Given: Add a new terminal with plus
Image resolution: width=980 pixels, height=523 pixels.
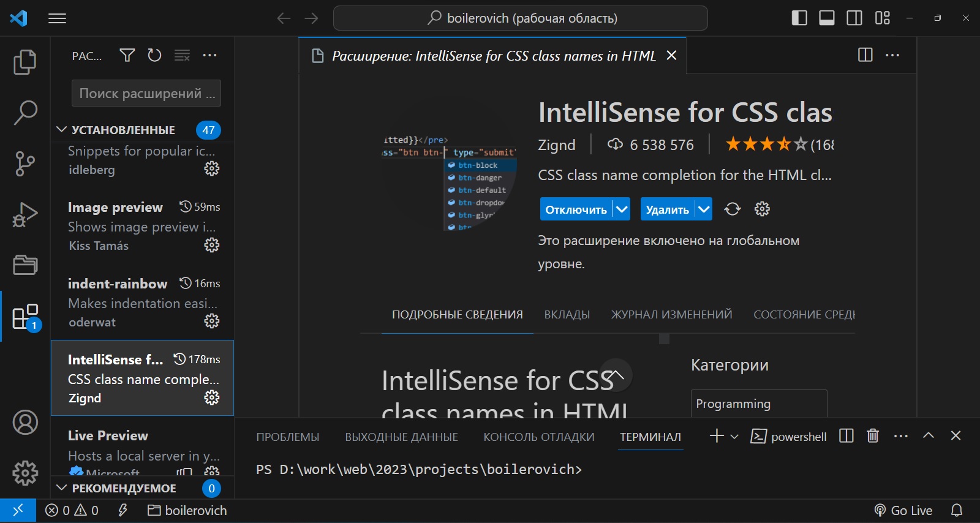Looking at the screenshot, I should [716, 436].
